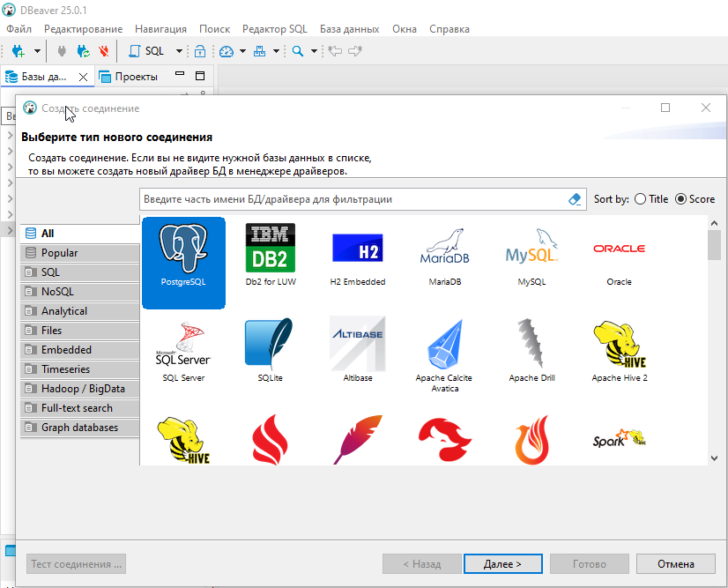
Task: Open the Редактирование menu
Action: (x=83, y=29)
